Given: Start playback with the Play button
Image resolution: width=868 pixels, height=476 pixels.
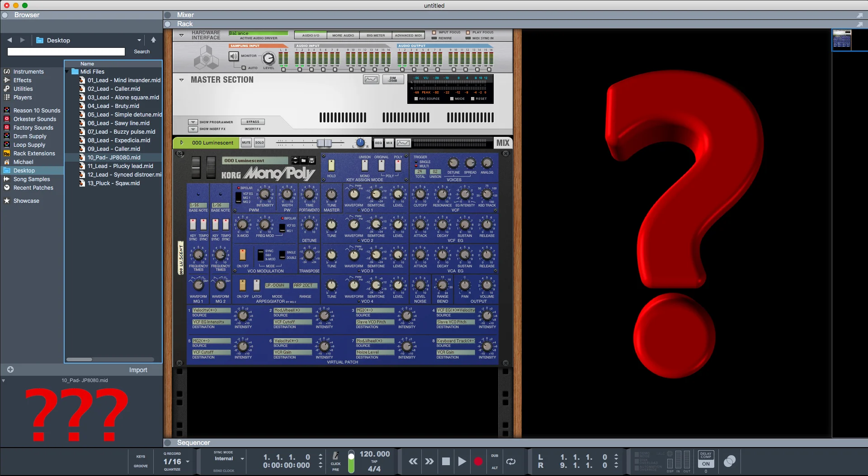Looking at the screenshot, I should pyautogui.click(x=462, y=462).
